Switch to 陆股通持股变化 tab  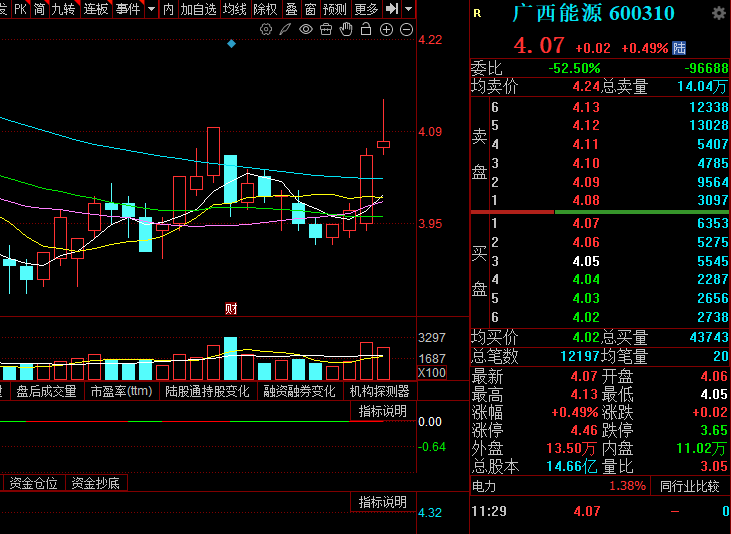coord(207,391)
